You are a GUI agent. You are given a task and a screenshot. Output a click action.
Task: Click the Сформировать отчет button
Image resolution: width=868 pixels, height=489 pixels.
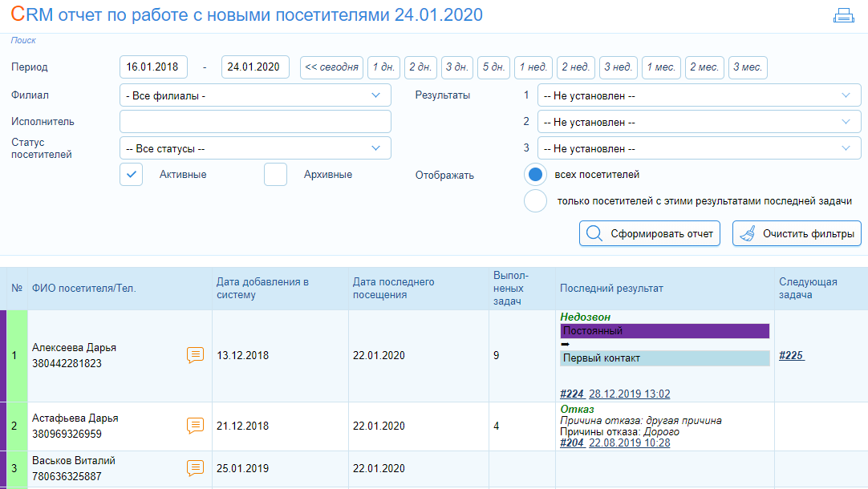[x=650, y=233]
